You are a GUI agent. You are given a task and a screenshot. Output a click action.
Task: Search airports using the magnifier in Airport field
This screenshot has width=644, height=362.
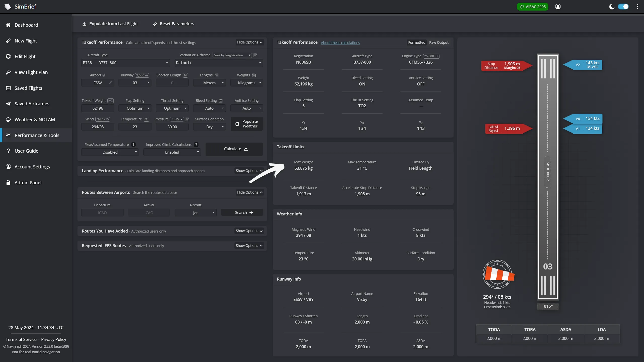tap(111, 82)
